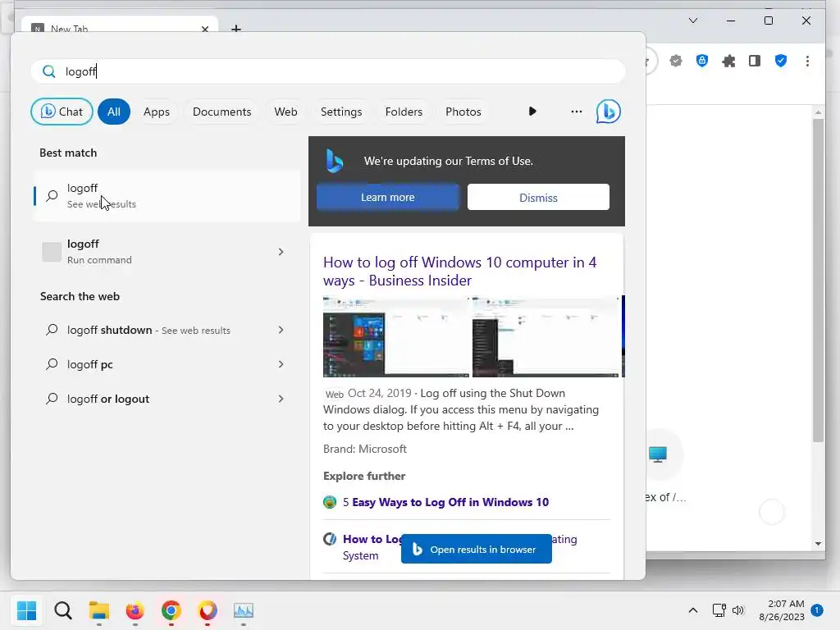The image size is (840, 630).
Task: Select best match logoff web result
Action: (x=167, y=195)
